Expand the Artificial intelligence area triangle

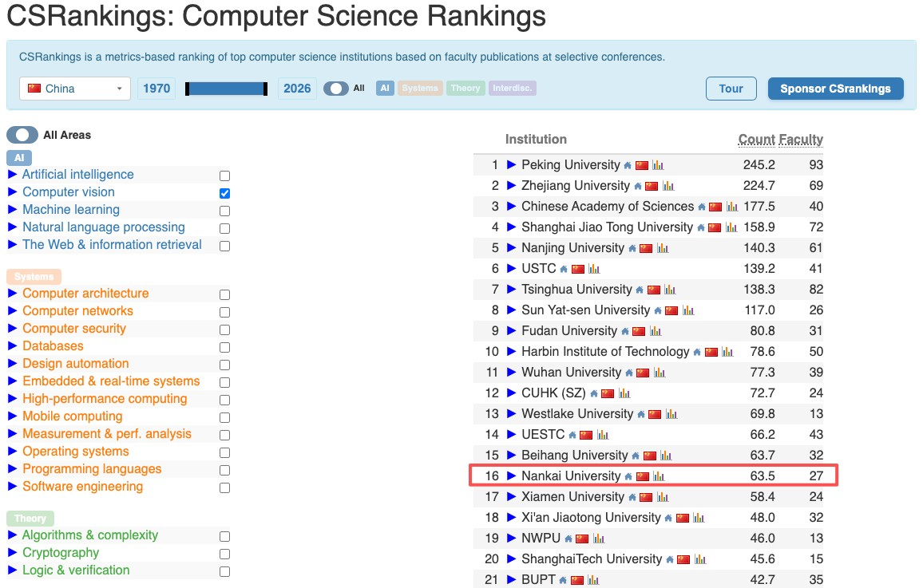point(12,175)
